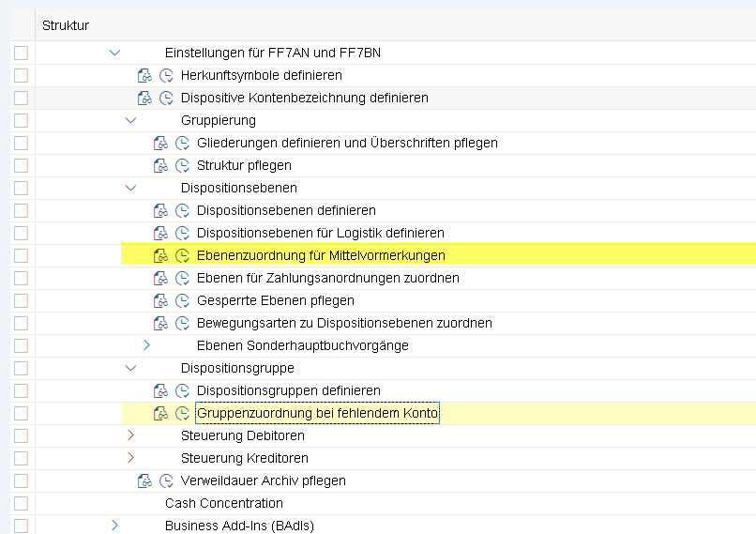
Task: Expand the Business Add-Ins (BAdIs) node
Action: (x=114, y=526)
